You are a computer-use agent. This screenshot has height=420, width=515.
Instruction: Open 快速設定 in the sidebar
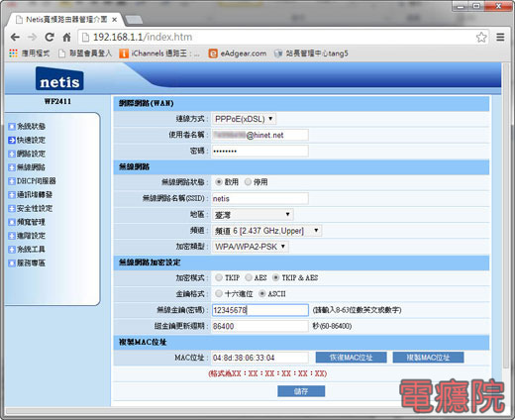[28, 140]
